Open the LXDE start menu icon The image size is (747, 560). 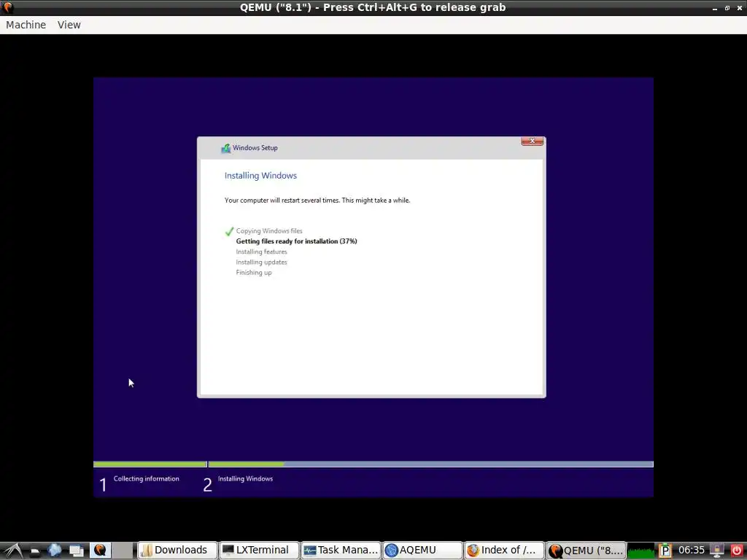pos(12,551)
